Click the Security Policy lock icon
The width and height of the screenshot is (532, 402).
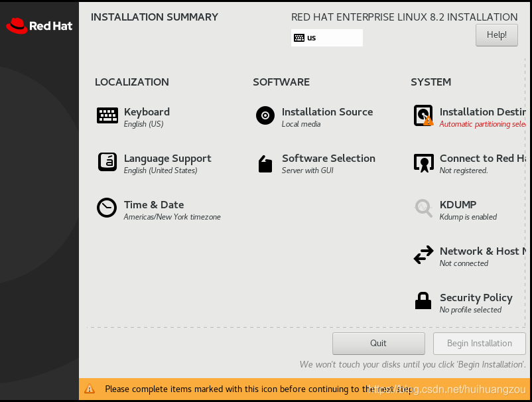[423, 301]
